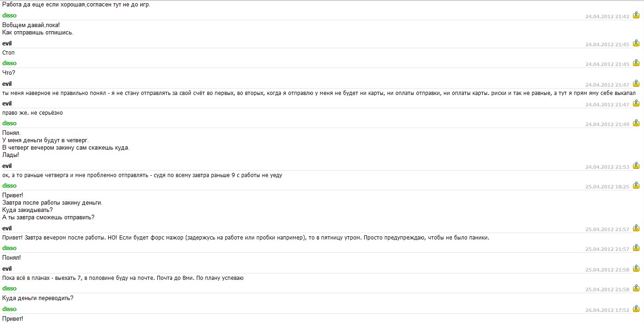Click the note icon next to disso's "Что?"
Viewport: 644px width, 323px height.
tap(636, 63)
